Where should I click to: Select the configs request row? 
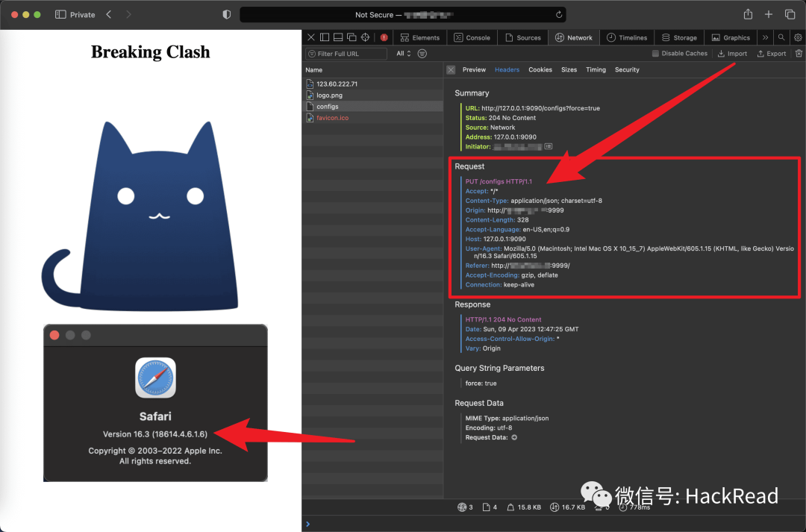click(x=372, y=107)
